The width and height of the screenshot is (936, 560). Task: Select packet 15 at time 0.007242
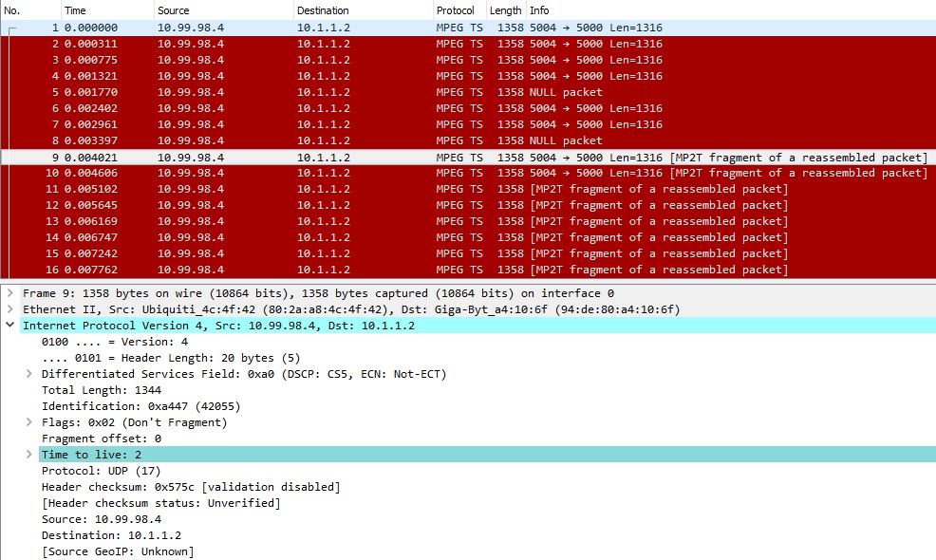tap(468, 253)
